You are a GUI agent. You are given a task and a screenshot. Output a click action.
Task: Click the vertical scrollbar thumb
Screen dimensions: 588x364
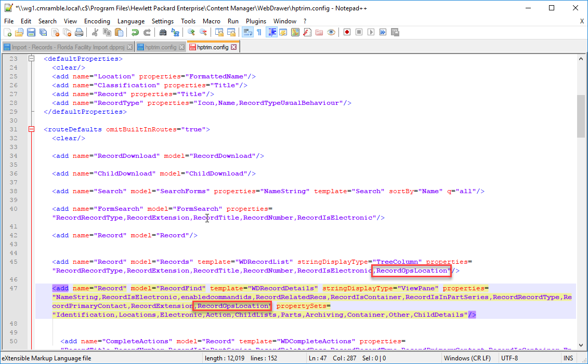click(581, 116)
